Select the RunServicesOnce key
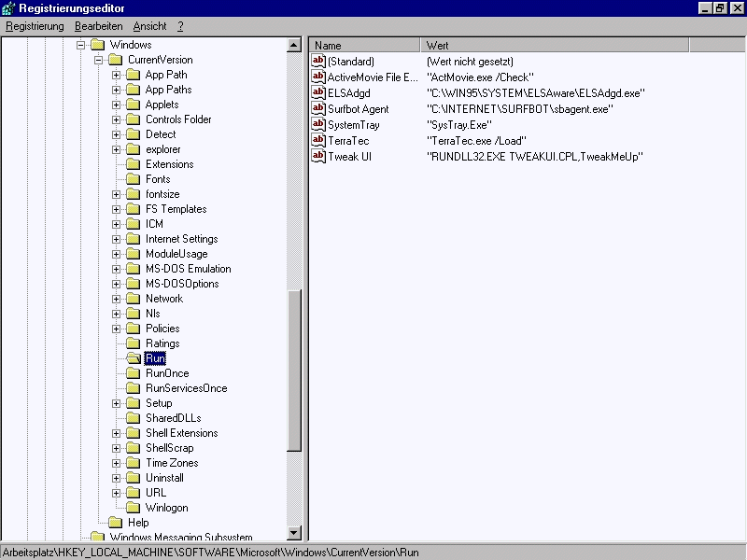 pos(186,388)
